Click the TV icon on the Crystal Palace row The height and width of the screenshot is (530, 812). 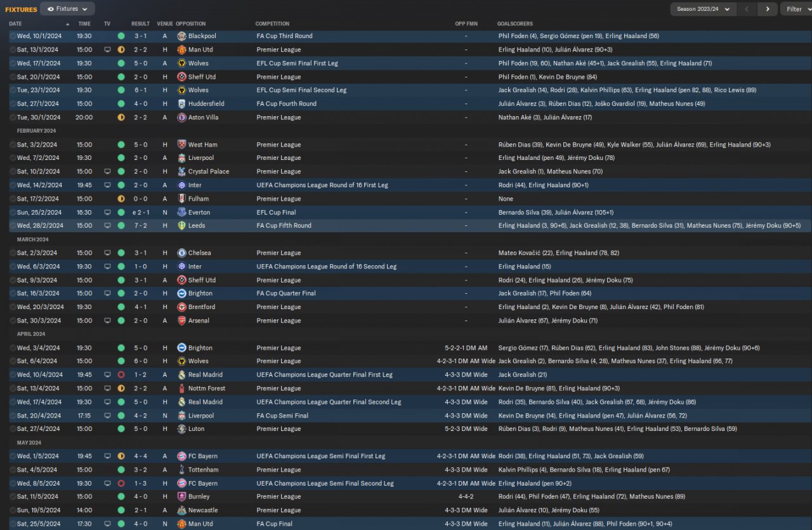tap(107, 171)
